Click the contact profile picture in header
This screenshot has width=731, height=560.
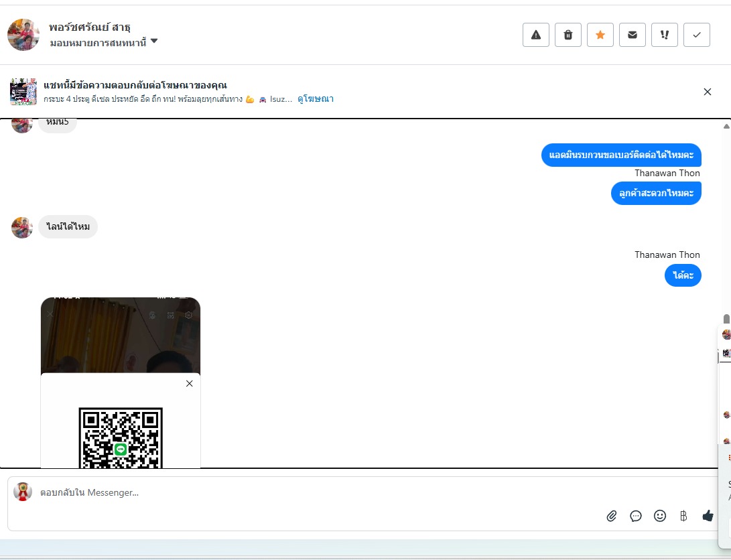(x=23, y=34)
